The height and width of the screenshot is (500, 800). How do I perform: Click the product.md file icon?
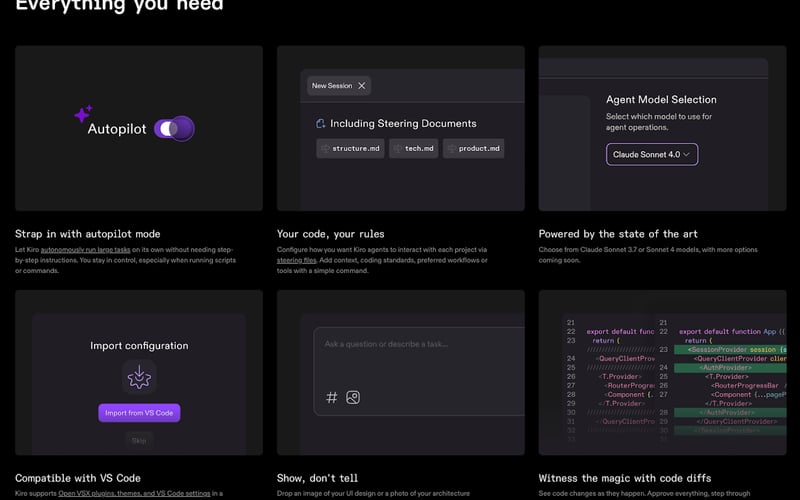pyautogui.click(x=452, y=148)
